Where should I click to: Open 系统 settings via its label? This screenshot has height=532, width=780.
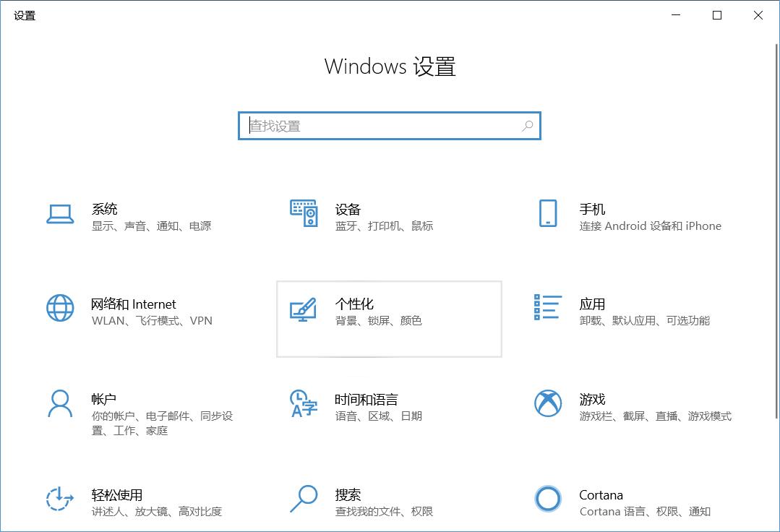coord(105,209)
